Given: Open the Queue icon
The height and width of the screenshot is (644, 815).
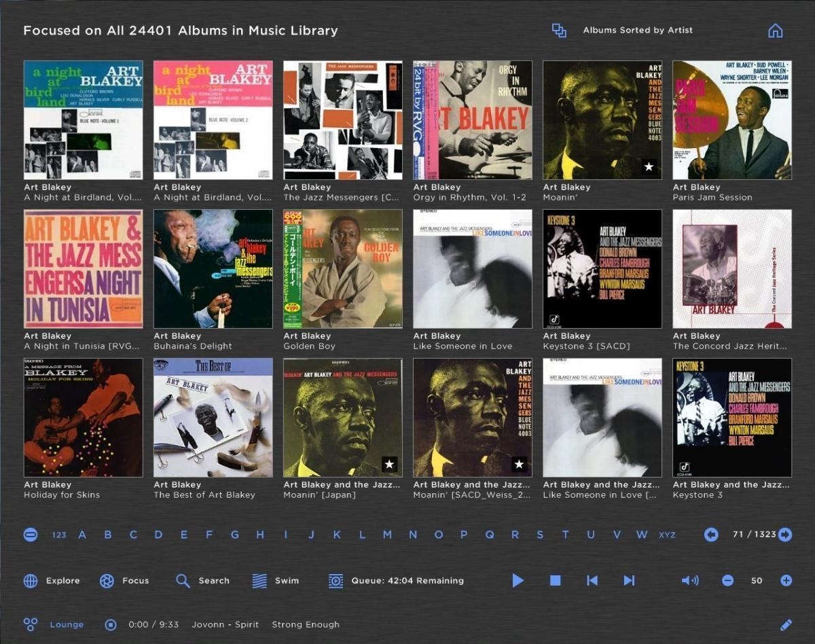Looking at the screenshot, I should pyautogui.click(x=336, y=581).
